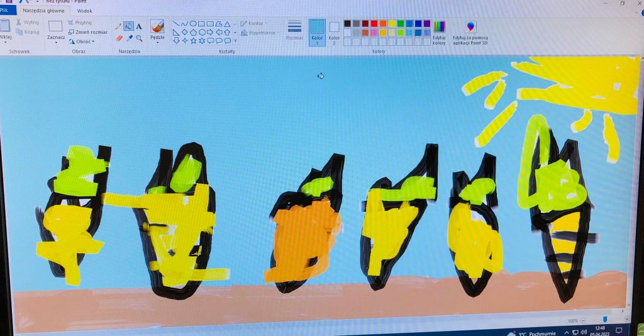The width and height of the screenshot is (644, 336).
Task: Pick the purple color swatch
Action: 427,23
